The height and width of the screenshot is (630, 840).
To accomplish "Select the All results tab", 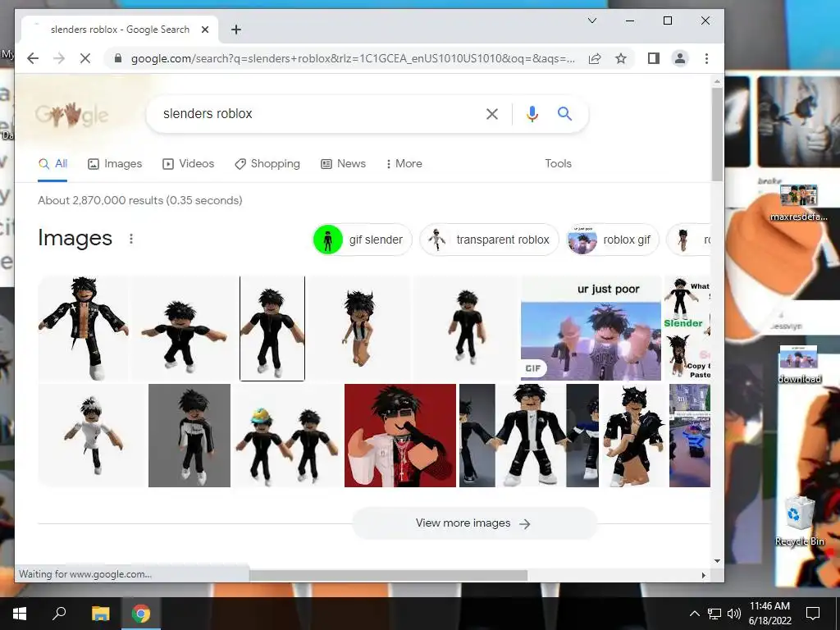I will click(52, 164).
